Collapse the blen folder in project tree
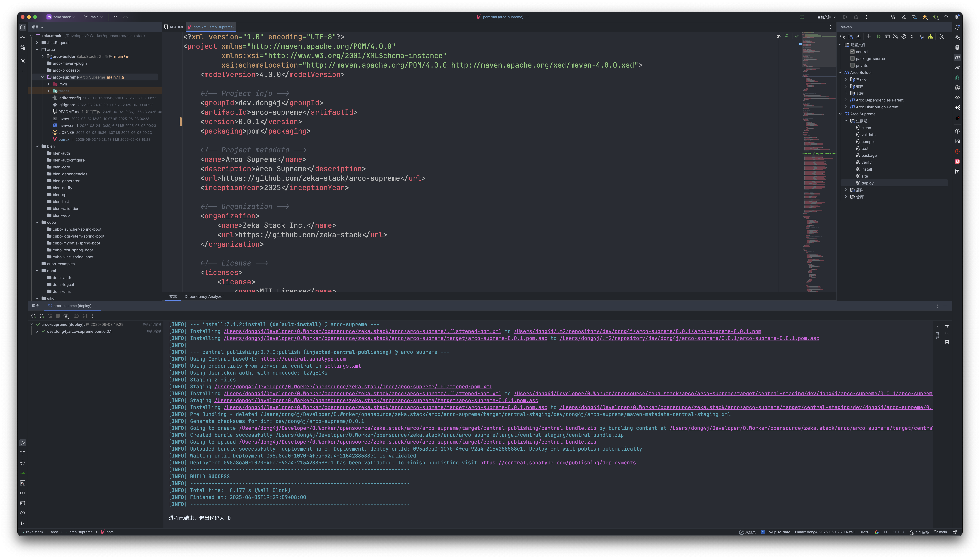980x559 pixels. [x=37, y=146]
